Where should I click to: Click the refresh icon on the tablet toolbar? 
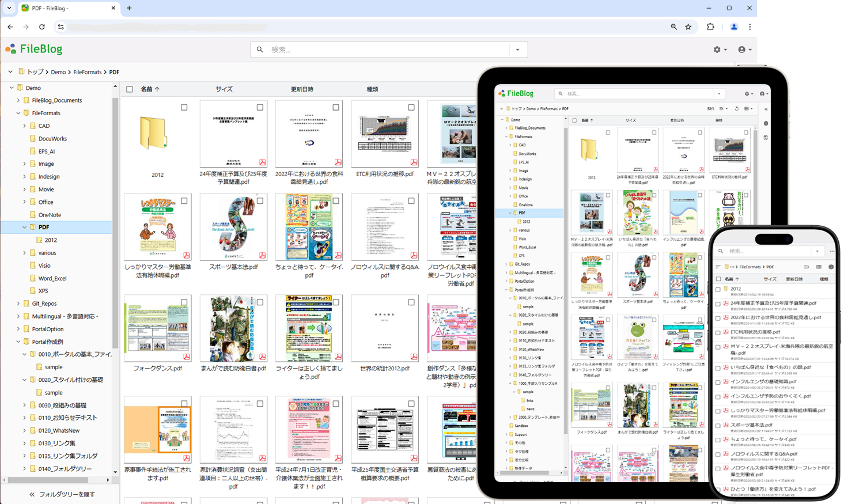737,109
